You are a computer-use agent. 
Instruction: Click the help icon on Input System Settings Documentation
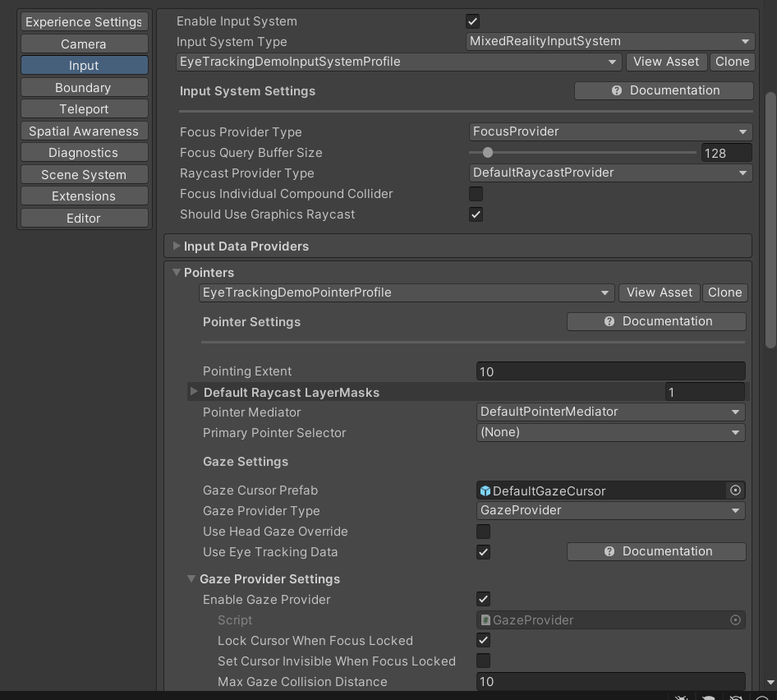[616, 90]
